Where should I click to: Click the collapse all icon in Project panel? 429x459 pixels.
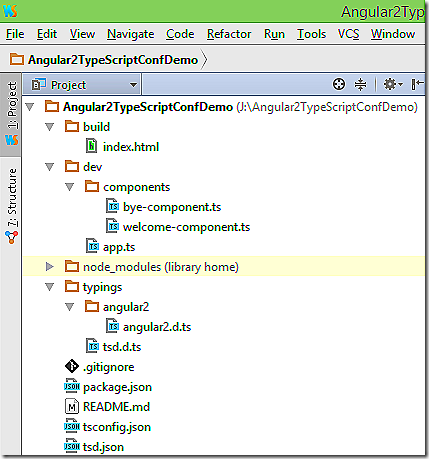tap(360, 84)
